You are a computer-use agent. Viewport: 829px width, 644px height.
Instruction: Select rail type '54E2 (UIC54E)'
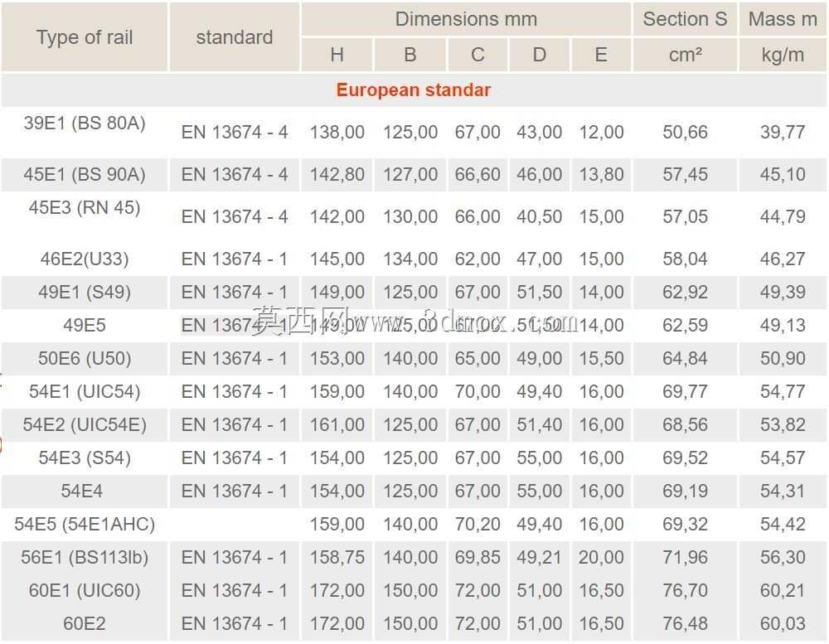click(x=85, y=424)
